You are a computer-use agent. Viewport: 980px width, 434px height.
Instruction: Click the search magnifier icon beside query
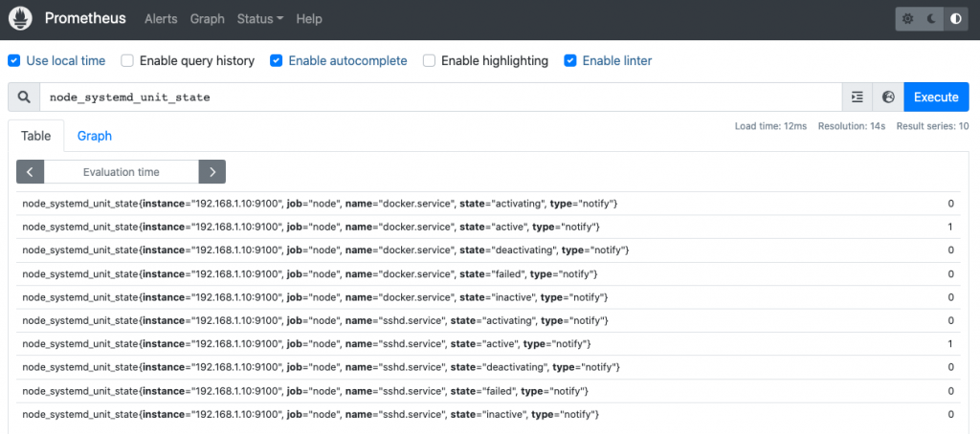pyautogui.click(x=24, y=98)
